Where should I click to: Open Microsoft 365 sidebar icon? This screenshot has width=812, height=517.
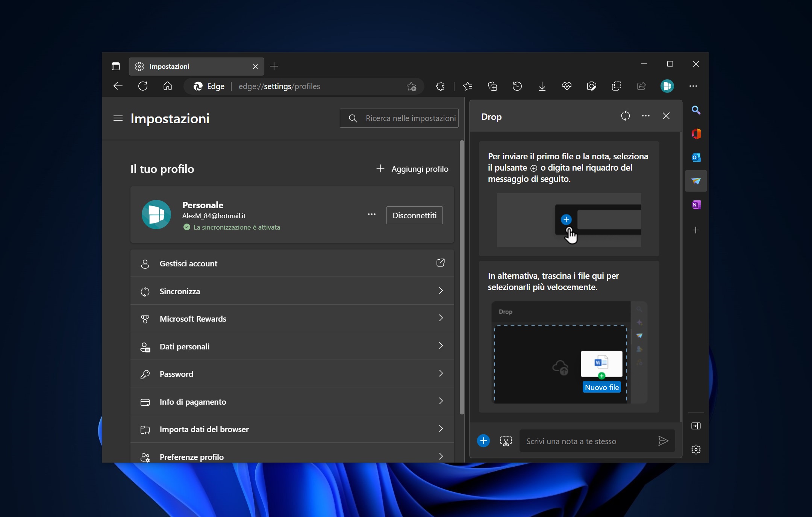coord(696,134)
